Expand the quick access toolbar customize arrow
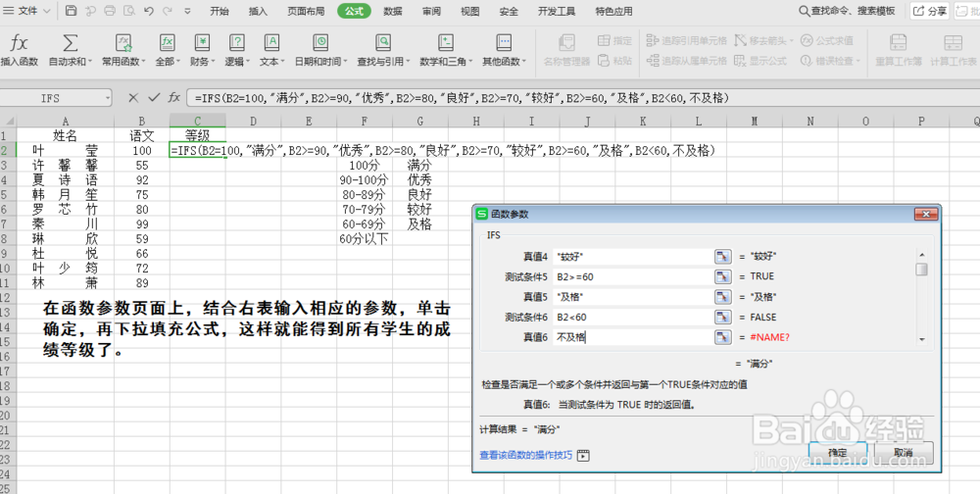 (x=188, y=11)
